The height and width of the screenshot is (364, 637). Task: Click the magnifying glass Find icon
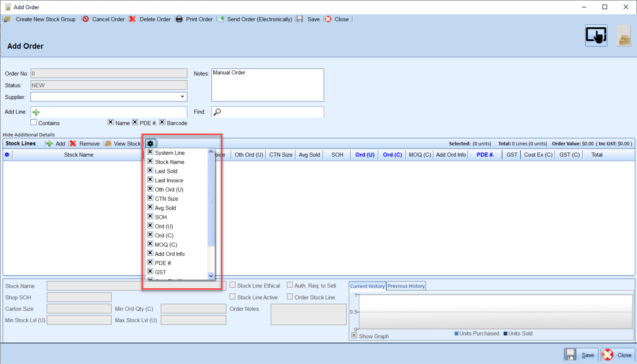pyautogui.click(x=217, y=112)
